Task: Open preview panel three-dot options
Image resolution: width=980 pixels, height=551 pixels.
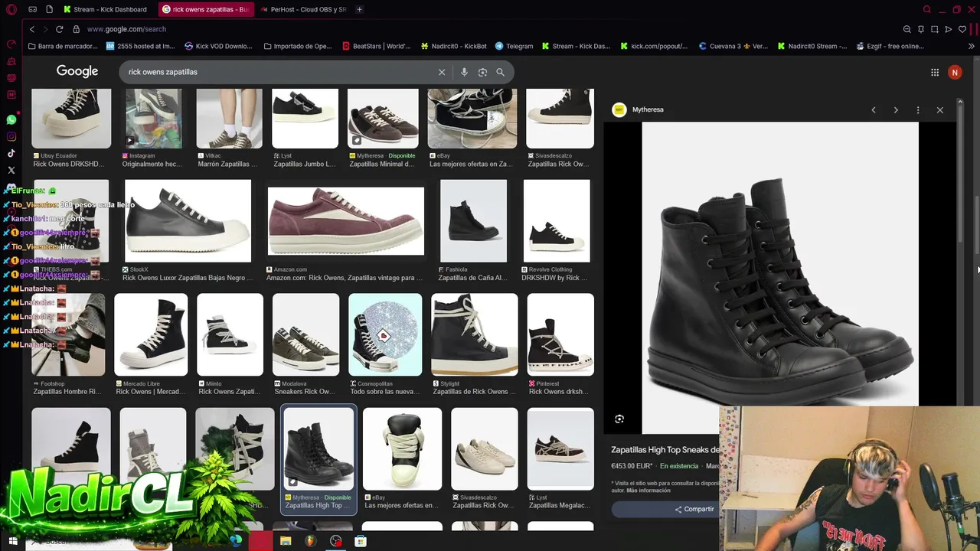Action: tap(918, 110)
